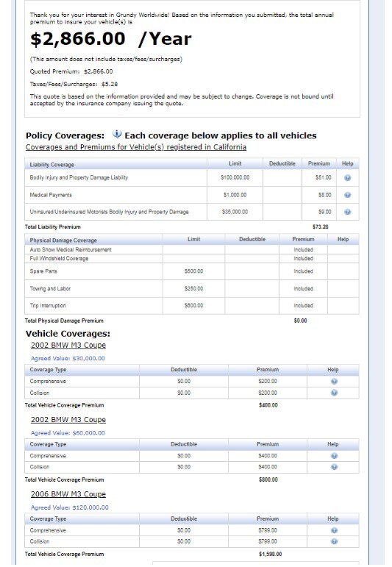Open the 2006 BMW M3 Coupe link
This screenshot has width=392, height=567.
point(68,494)
